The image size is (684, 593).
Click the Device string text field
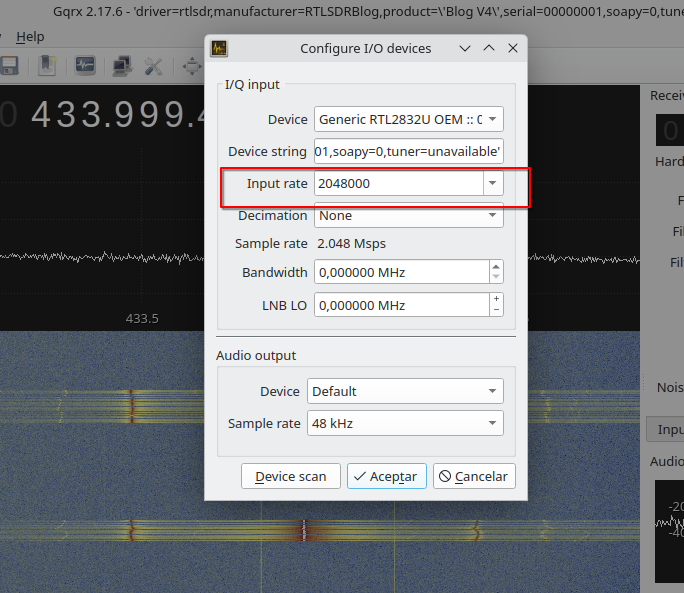point(408,152)
